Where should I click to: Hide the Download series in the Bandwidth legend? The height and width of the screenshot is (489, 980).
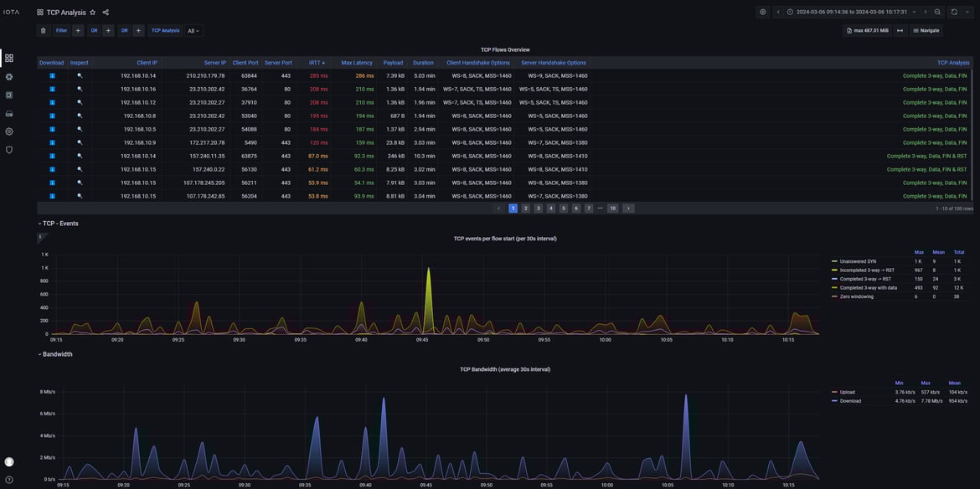tap(850, 399)
